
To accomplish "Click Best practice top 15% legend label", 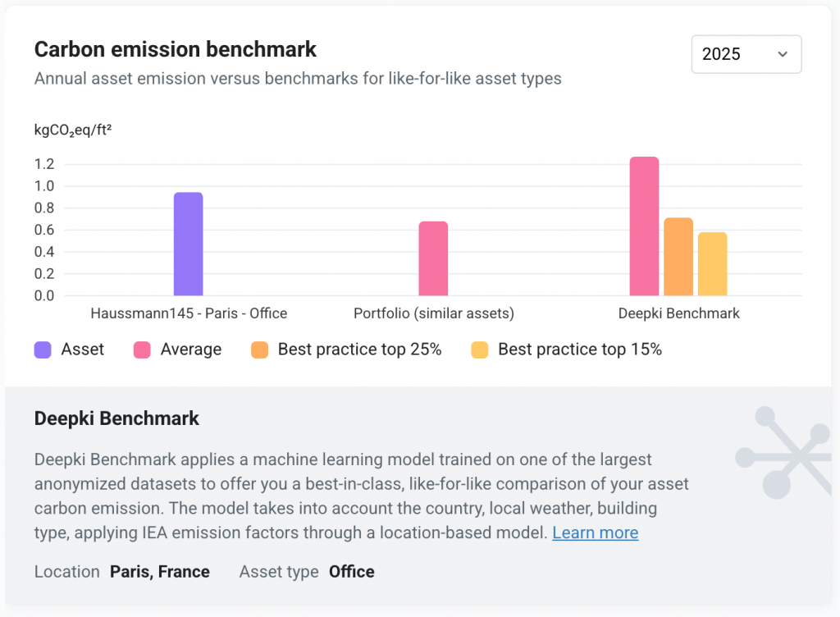I will [x=579, y=350].
